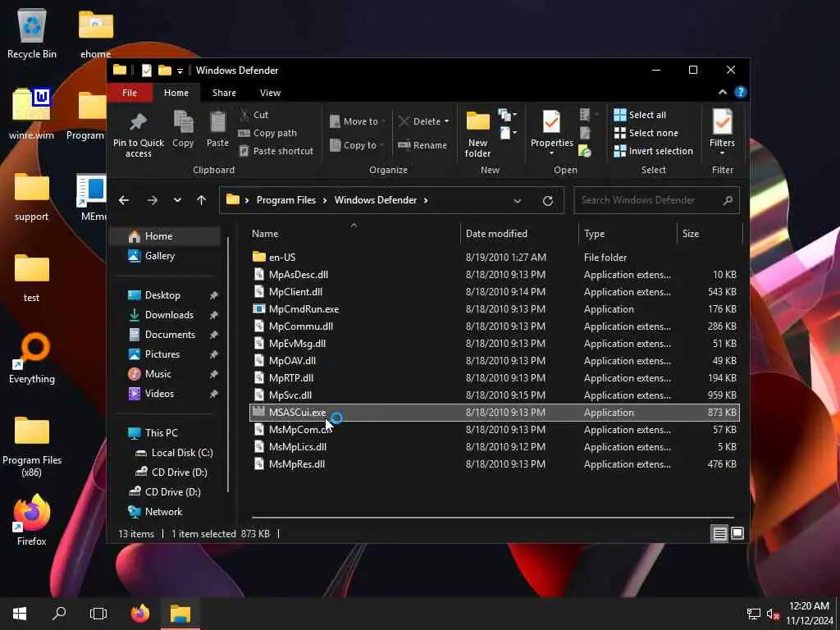Open Network in the navigation pane
This screenshot has width=840, height=630.
(163, 512)
